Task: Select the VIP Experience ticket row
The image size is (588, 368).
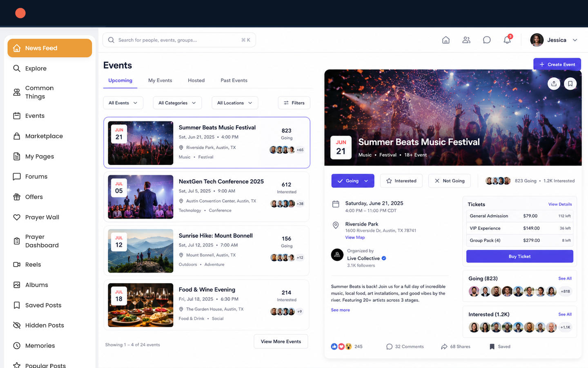Action: tap(519, 228)
